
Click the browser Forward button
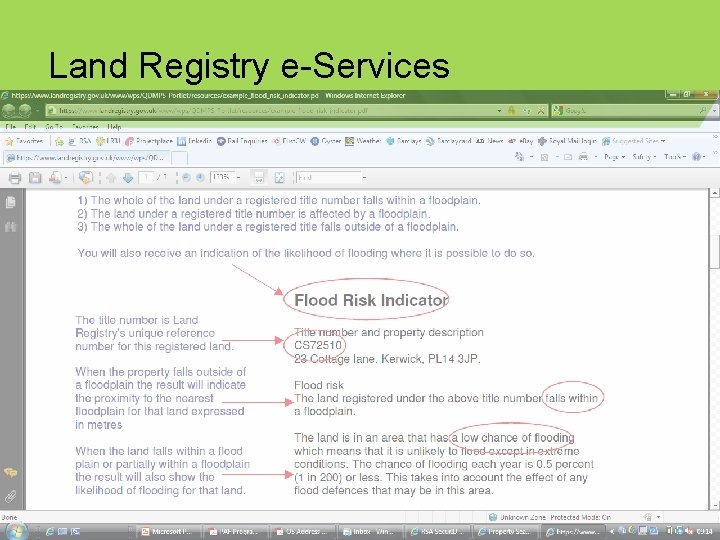pos(24,111)
